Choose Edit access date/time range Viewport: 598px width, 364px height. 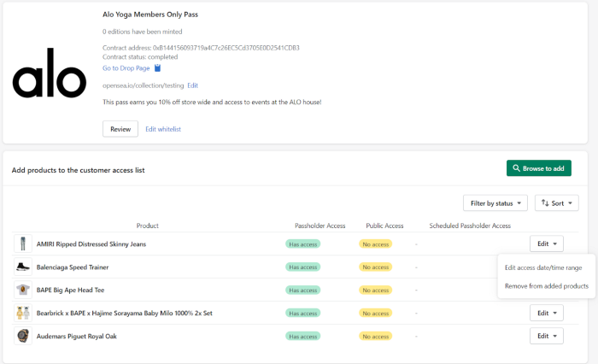point(543,267)
